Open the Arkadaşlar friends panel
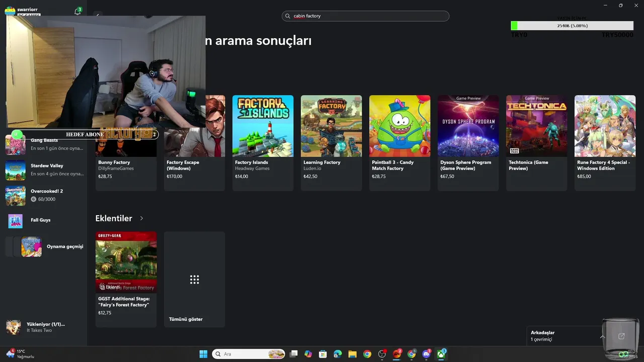 click(x=565, y=336)
